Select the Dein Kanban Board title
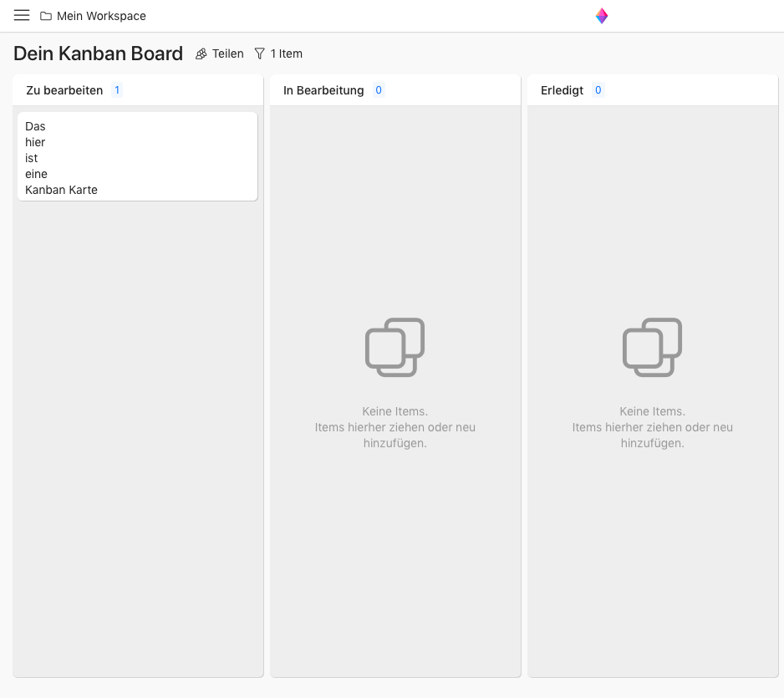Screen dimensions: 784x698 pyautogui.click(x=98, y=53)
